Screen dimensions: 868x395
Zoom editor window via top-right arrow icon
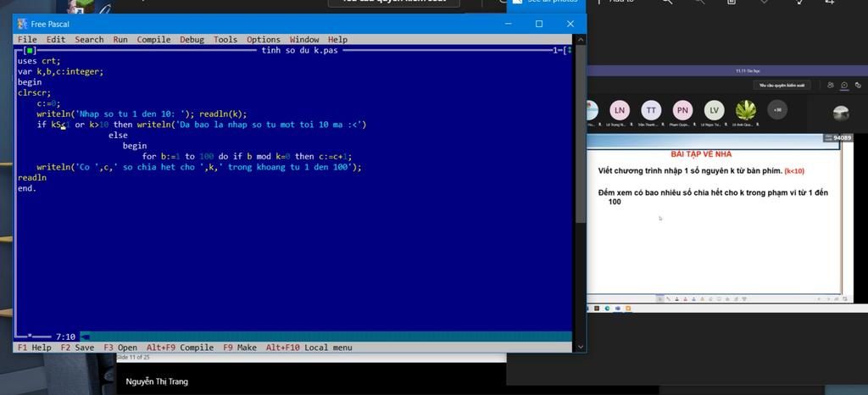(569, 50)
